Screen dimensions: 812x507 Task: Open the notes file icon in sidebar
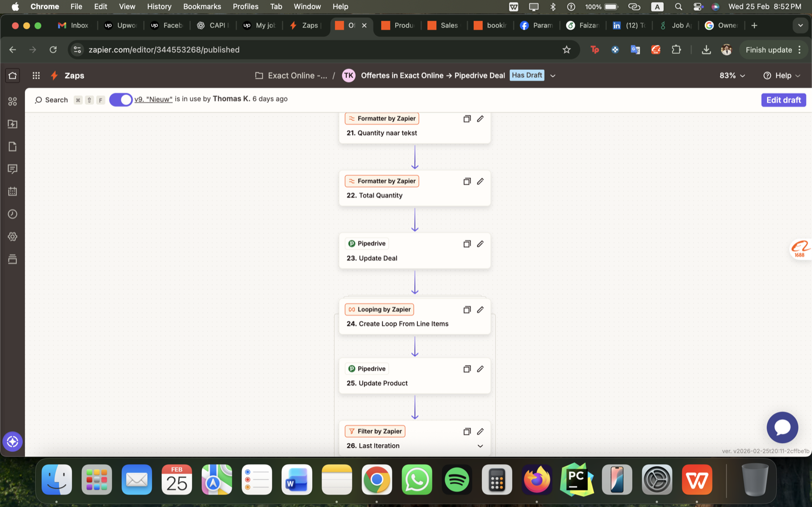pyautogui.click(x=12, y=147)
